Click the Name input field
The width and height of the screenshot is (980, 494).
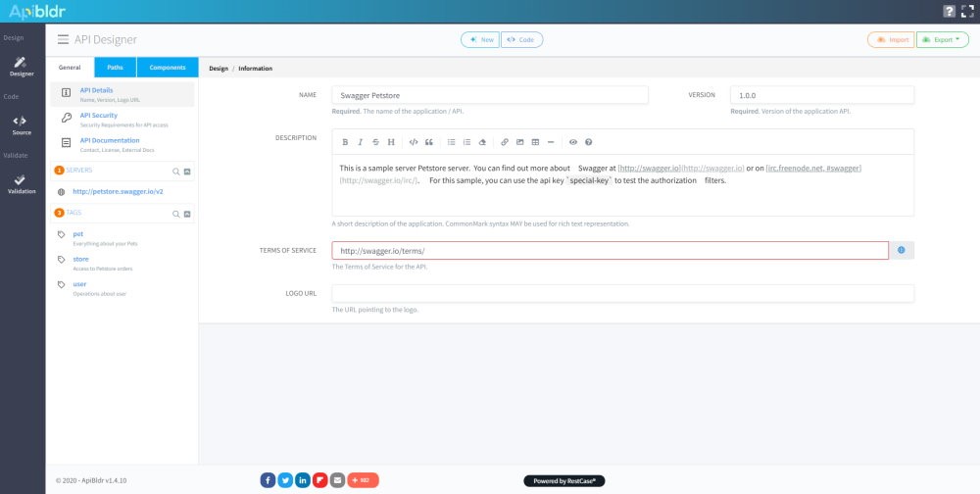[490, 95]
